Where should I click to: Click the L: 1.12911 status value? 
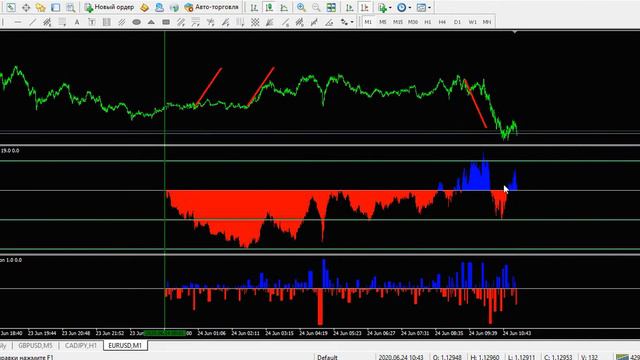coord(521,357)
